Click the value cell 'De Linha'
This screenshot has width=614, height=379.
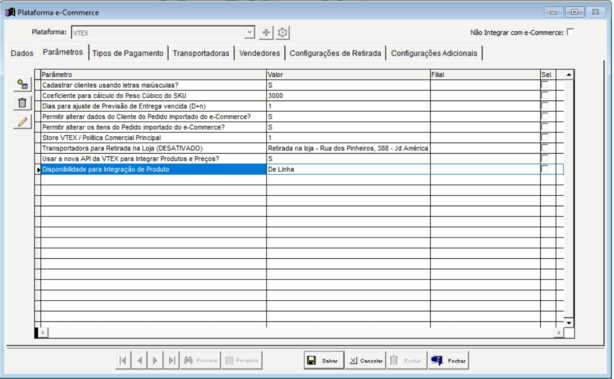(x=349, y=169)
